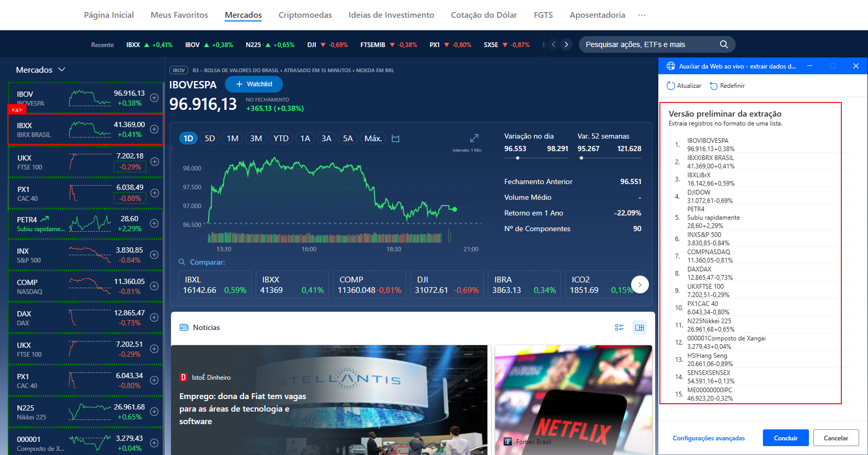Select the DJI comparison card

tap(447, 285)
